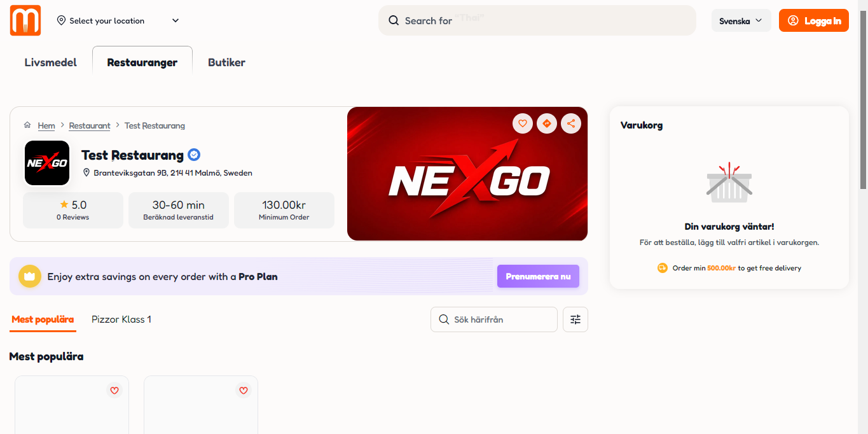Open the Butiker tab
The width and height of the screenshot is (868, 434).
pyautogui.click(x=226, y=62)
